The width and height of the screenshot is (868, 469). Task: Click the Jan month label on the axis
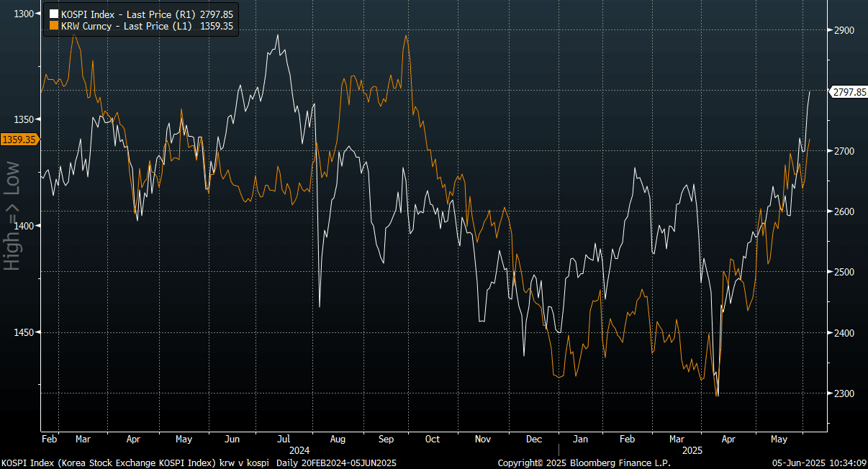580,439
